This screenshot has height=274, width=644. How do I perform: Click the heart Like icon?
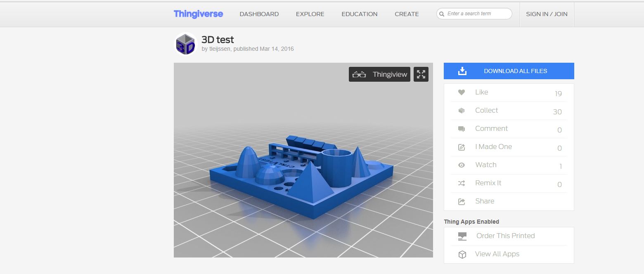pyautogui.click(x=462, y=92)
